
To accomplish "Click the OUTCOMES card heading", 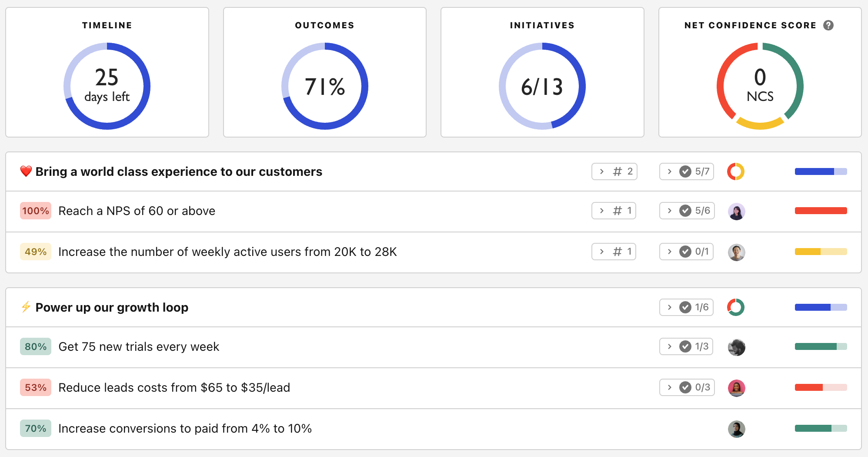I will (325, 25).
